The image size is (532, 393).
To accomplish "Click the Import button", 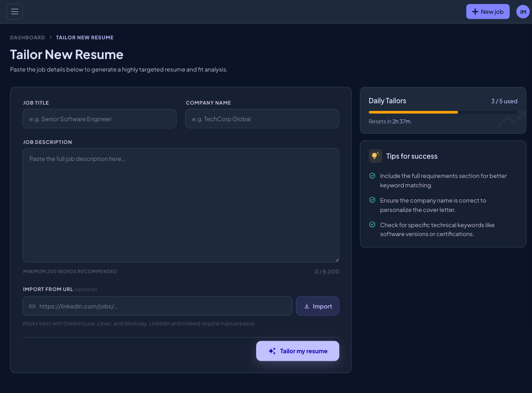I will coord(317,306).
